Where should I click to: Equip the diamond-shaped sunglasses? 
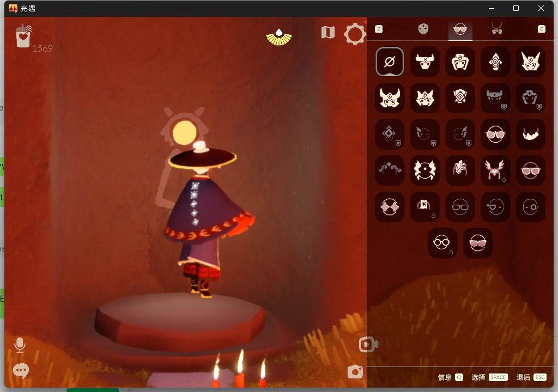point(389,207)
